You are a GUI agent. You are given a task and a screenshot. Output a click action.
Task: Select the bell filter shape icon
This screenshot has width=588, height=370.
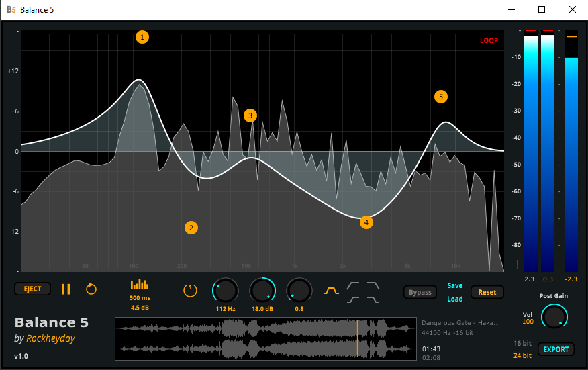332,291
